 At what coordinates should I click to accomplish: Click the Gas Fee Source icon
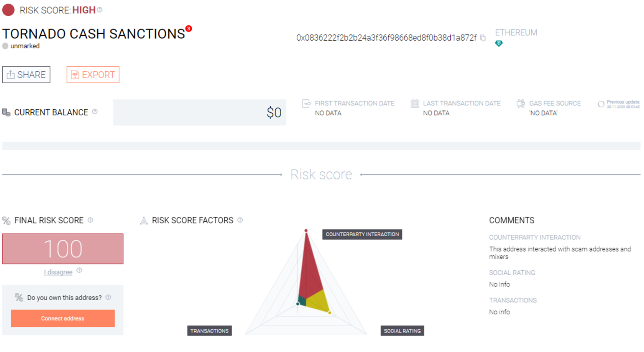521,103
